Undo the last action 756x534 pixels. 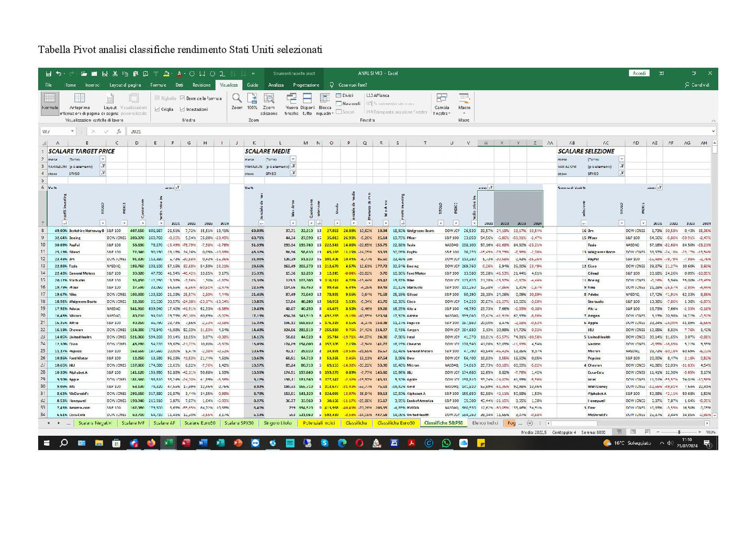59,74
